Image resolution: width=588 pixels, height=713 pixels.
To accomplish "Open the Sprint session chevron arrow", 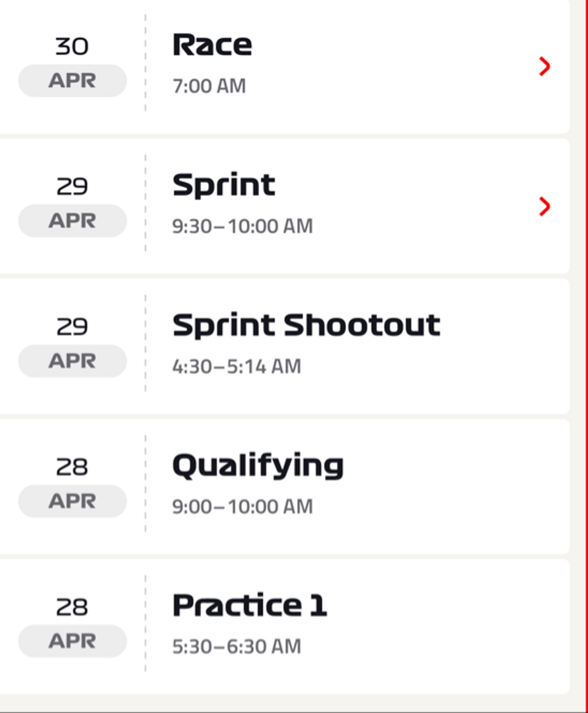I will tap(545, 206).
